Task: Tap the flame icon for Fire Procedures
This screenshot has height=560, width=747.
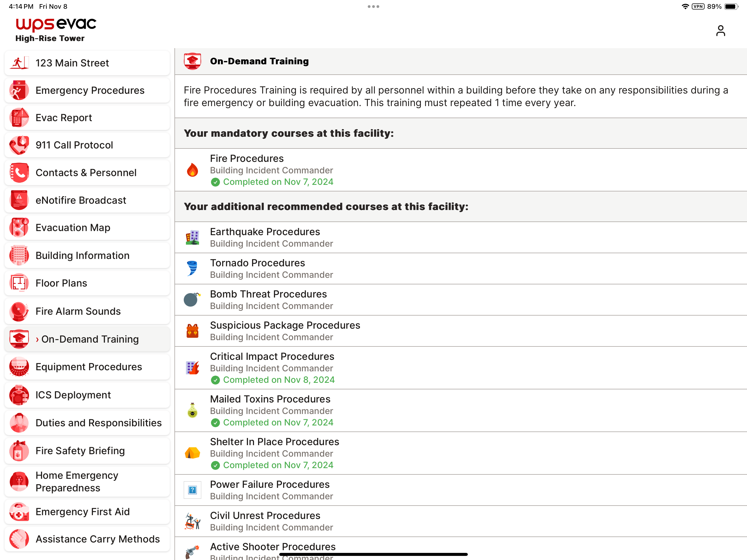Action: 192,170
